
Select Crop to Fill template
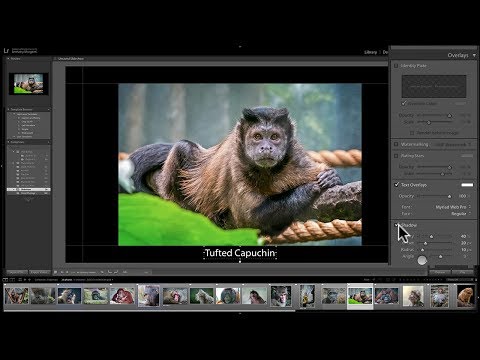point(27,122)
